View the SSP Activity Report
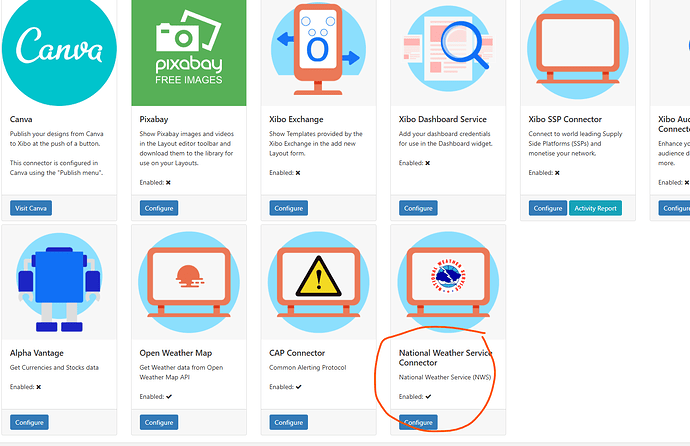 pos(596,208)
